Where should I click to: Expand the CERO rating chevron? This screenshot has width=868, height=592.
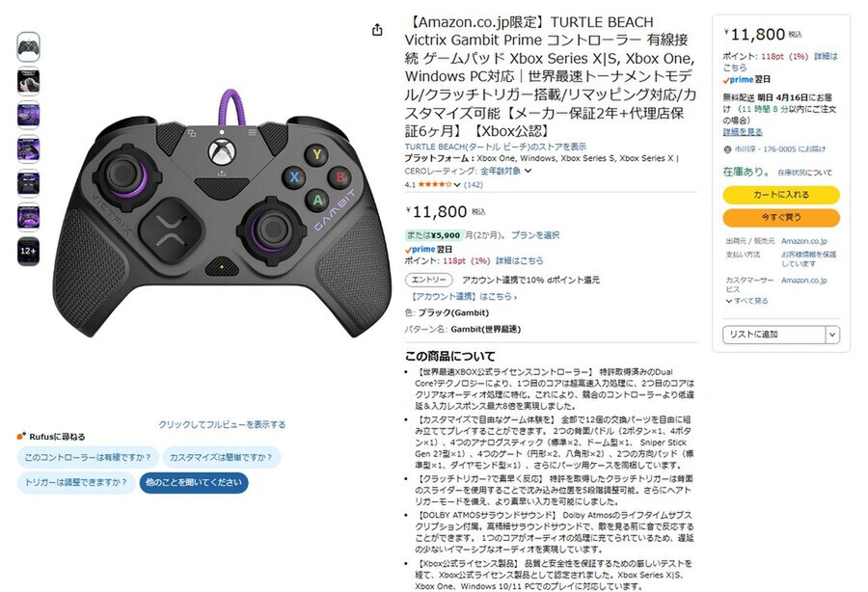(x=528, y=171)
